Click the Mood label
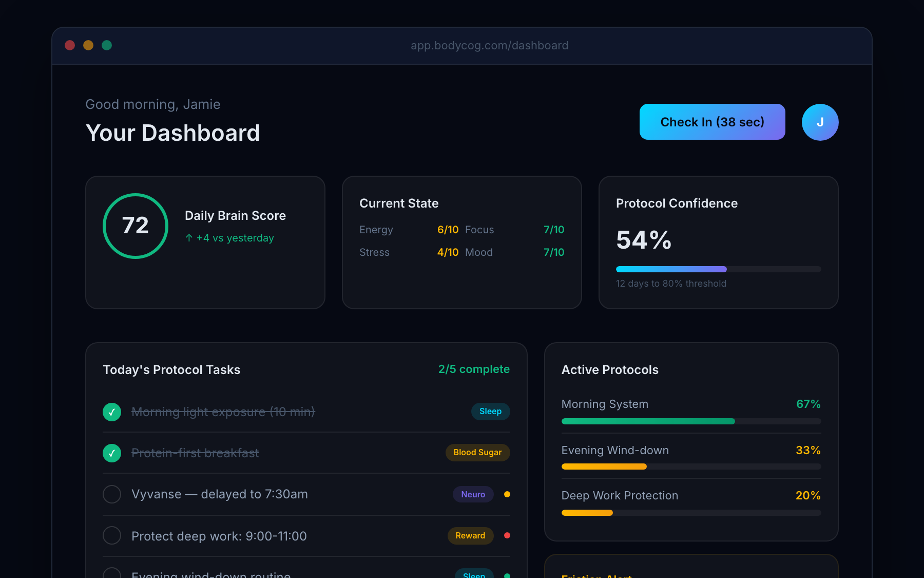Screen dimensions: 924x578 point(479,252)
